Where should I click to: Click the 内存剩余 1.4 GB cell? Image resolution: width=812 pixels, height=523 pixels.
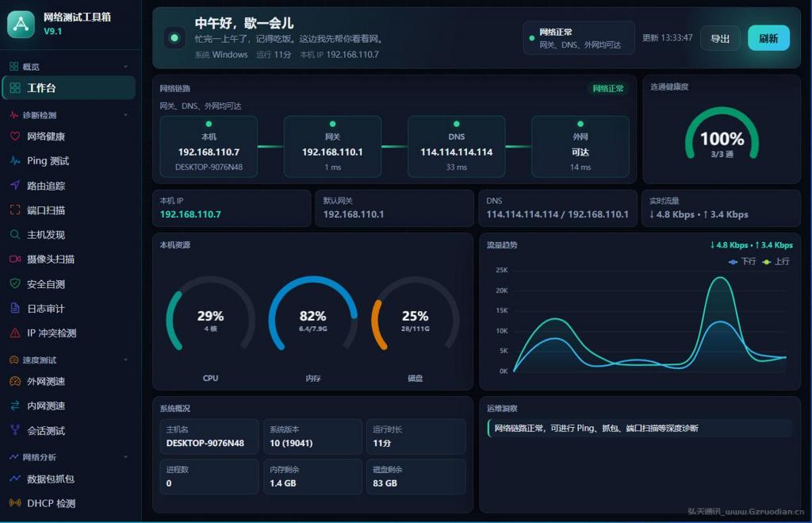(x=312, y=476)
